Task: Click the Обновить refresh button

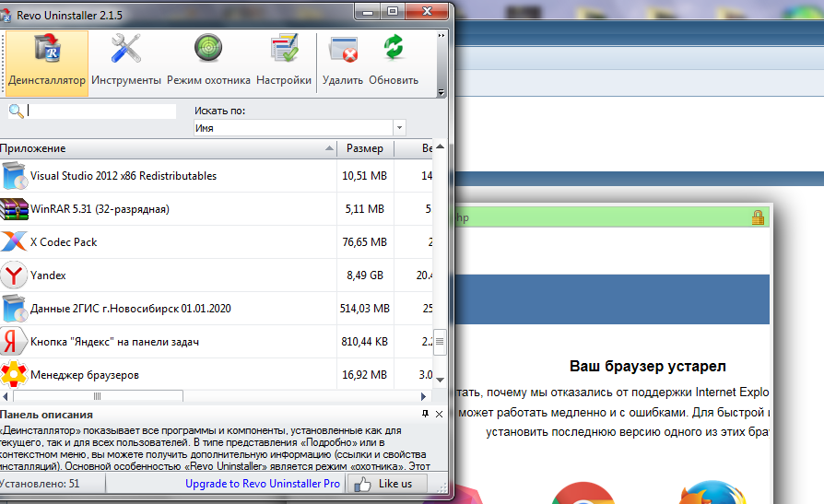Action: pyautogui.click(x=394, y=63)
